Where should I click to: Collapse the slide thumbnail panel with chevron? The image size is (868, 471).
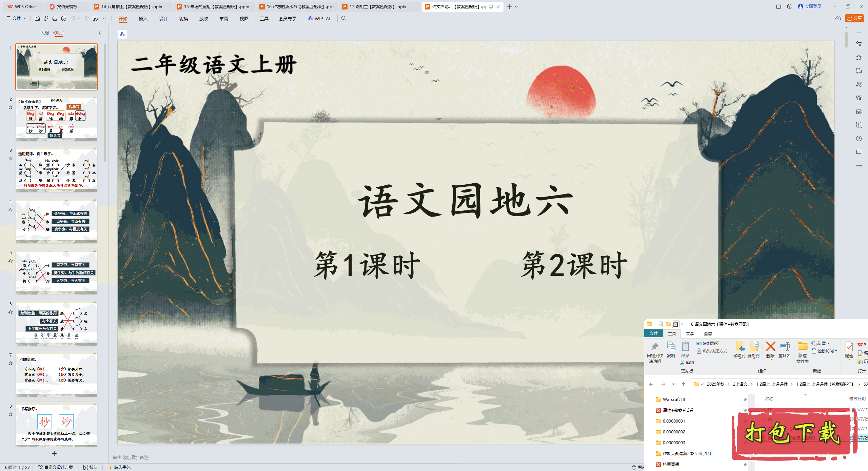click(100, 33)
